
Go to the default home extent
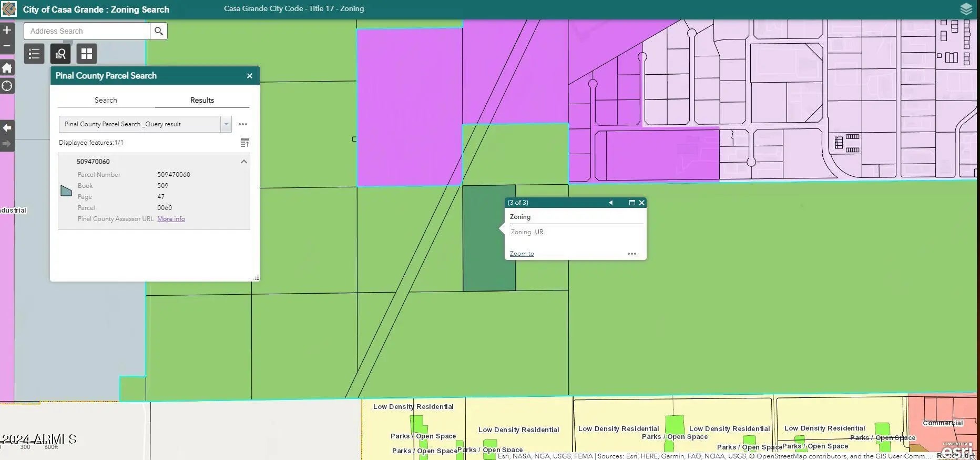[7, 68]
